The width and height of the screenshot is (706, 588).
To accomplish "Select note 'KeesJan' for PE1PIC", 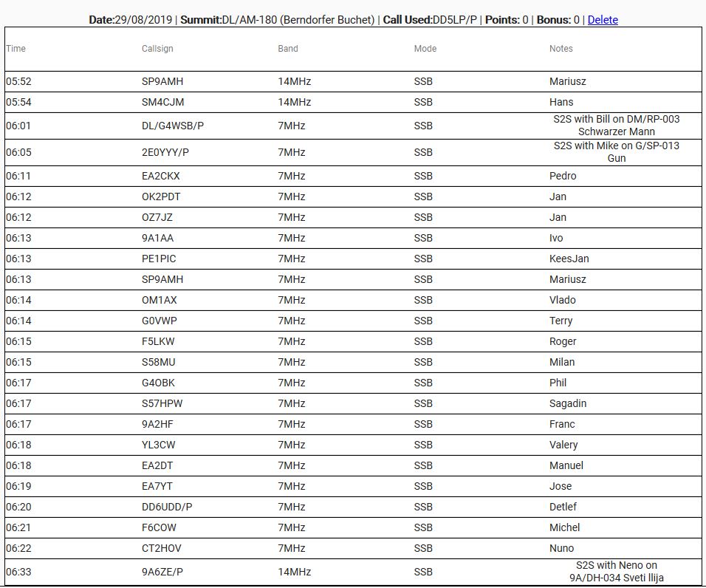I will coord(569,259).
